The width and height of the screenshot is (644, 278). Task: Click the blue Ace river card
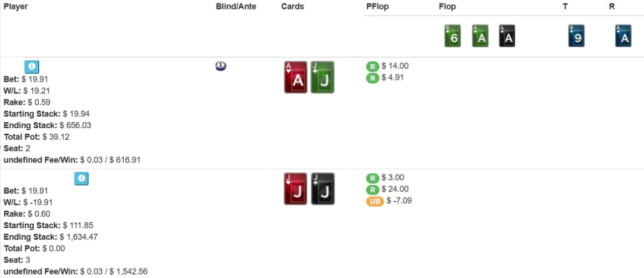click(623, 36)
